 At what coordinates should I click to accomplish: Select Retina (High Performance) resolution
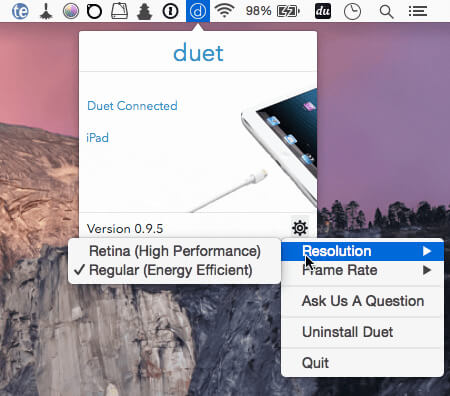pyautogui.click(x=174, y=251)
